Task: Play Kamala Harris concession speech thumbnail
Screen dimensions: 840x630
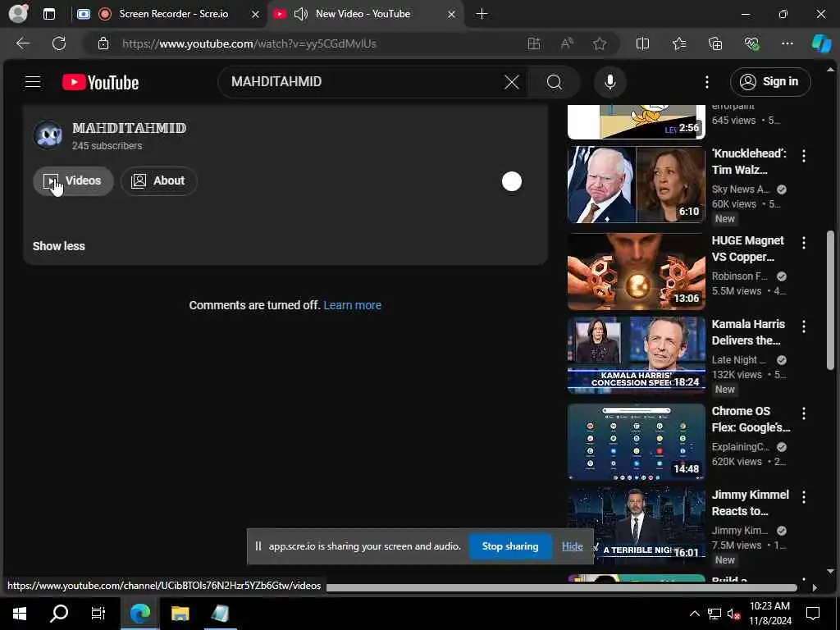Action: click(636, 354)
